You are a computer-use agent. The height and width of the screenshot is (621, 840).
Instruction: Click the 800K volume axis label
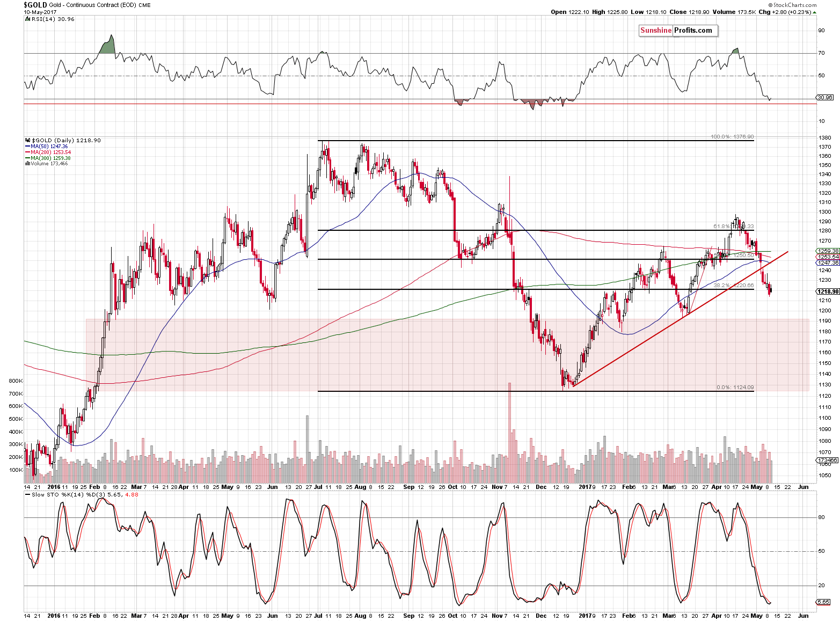click(16, 381)
